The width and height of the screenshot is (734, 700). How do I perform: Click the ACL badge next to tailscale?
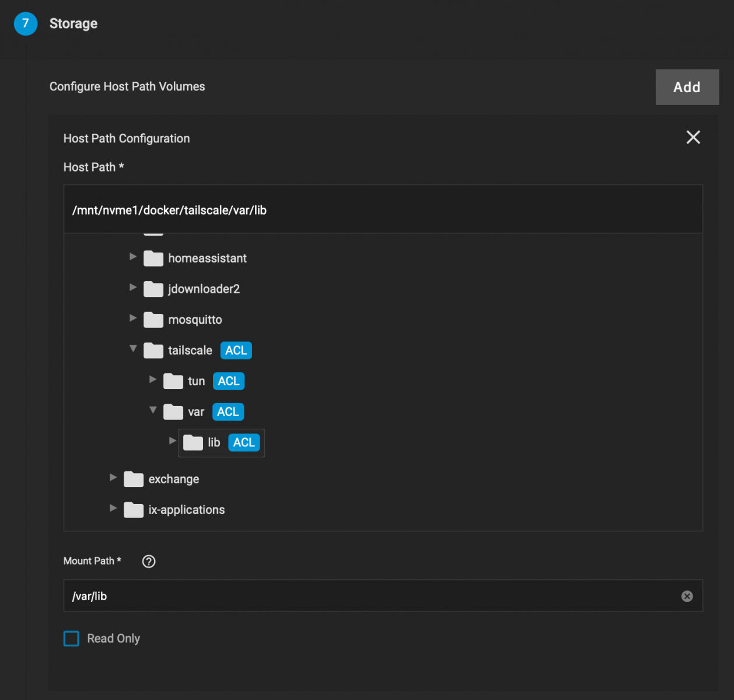pos(236,351)
